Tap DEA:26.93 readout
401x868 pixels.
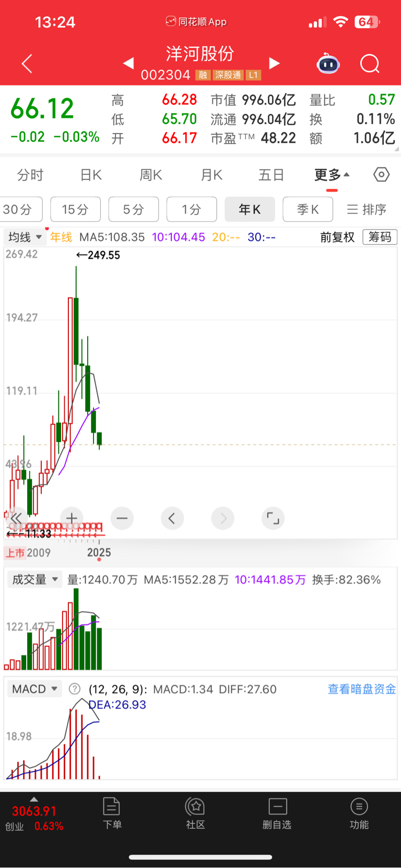point(117,705)
